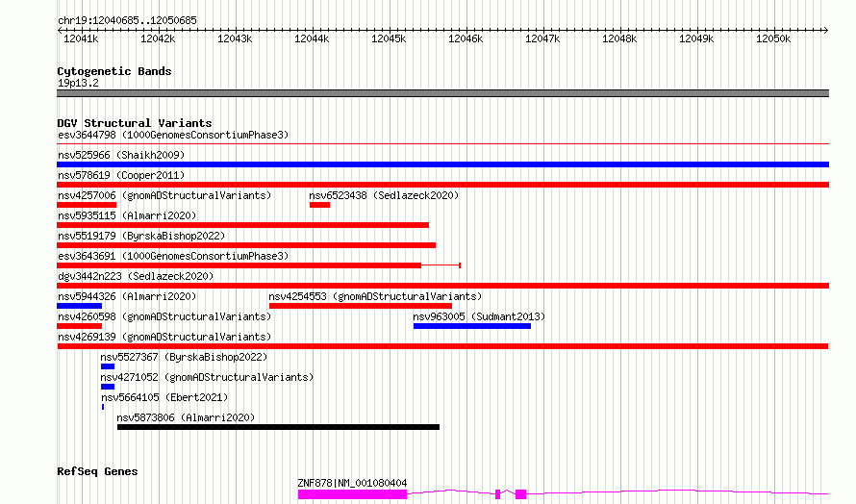
Task: Click the 12050k ruler tick label
Action: pyautogui.click(x=773, y=38)
